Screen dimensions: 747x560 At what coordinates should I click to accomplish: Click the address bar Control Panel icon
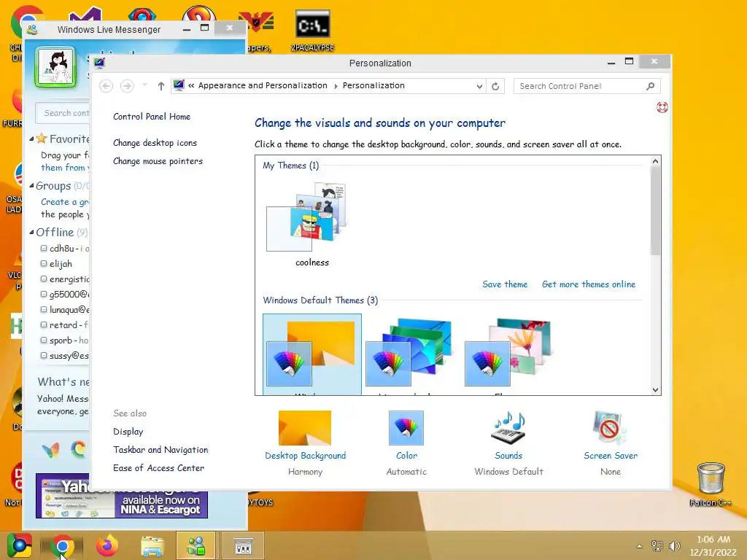(179, 86)
